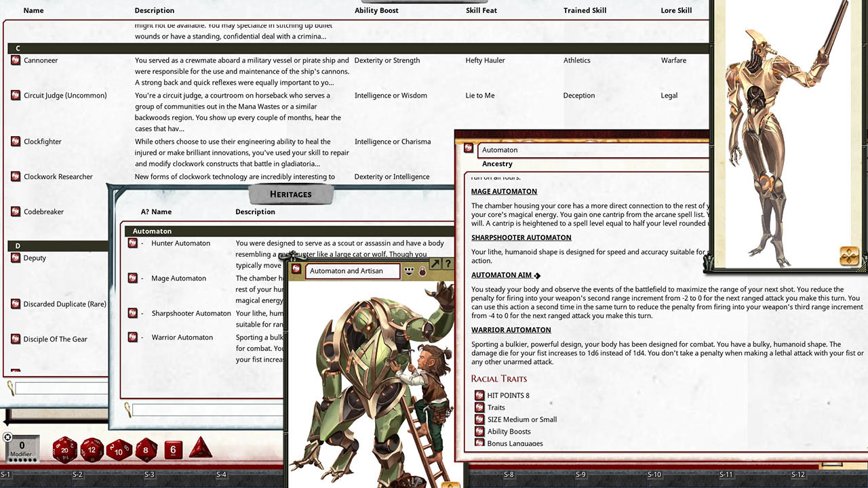Roll the d20 die
This screenshot has height=488, width=868.
(x=64, y=449)
